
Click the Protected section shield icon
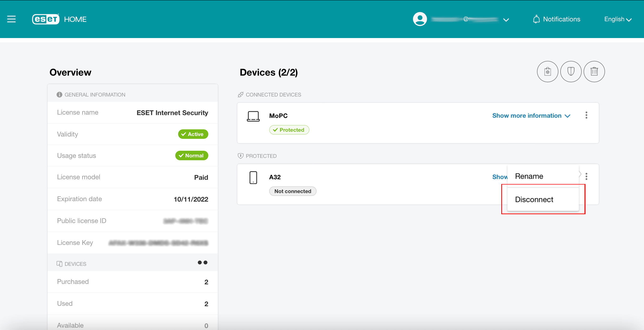[240, 156]
